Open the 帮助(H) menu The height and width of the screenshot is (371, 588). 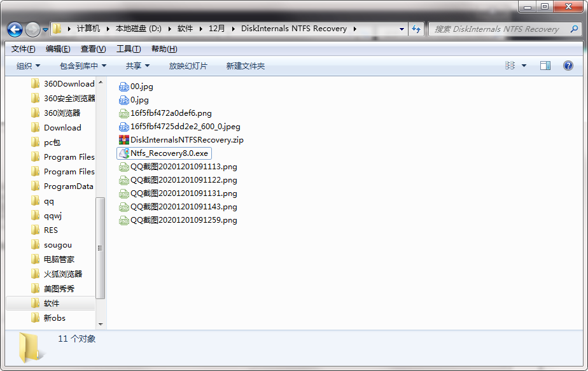[x=164, y=49]
